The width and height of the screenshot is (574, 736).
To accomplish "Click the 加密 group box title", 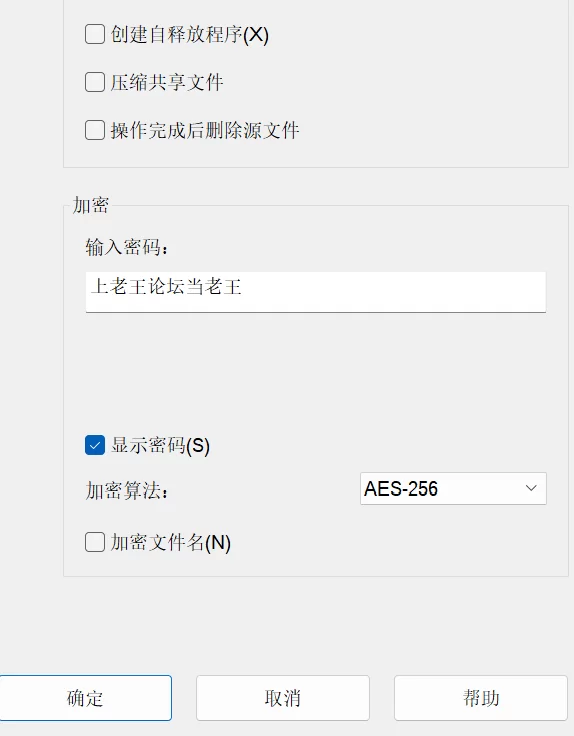I will click(x=91, y=205).
